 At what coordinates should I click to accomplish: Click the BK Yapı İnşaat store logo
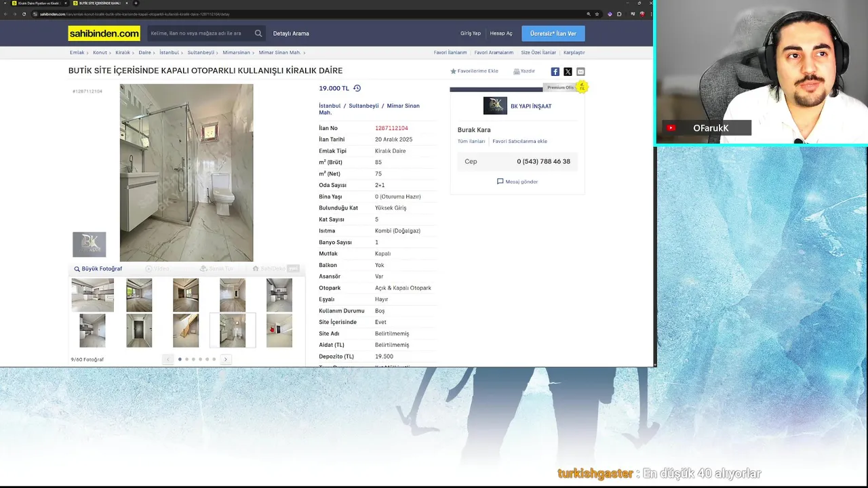[495, 106]
